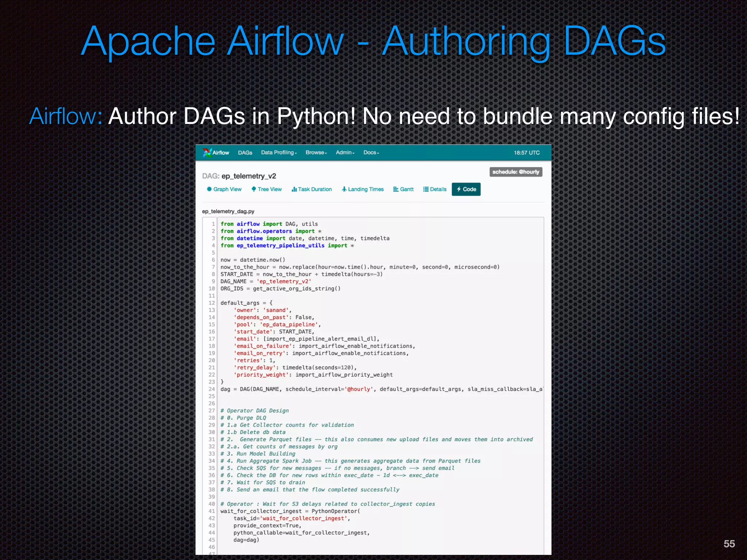
Task: Click the schedule: @hourly badge
Action: pyautogui.click(x=516, y=172)
